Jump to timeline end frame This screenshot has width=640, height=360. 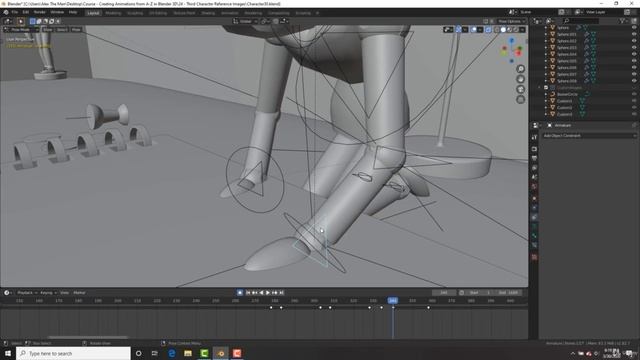click(281, 293)
